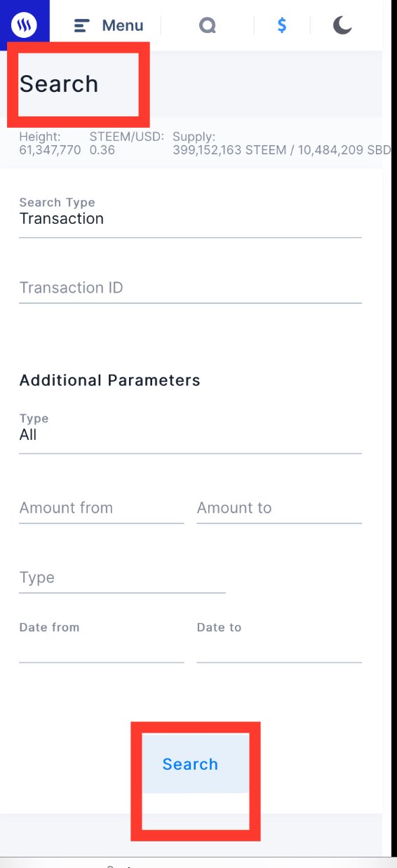The height and width of the screenshot is (868, 397).
Task: Click the Search page heading
Action: [x=59, y=84]
